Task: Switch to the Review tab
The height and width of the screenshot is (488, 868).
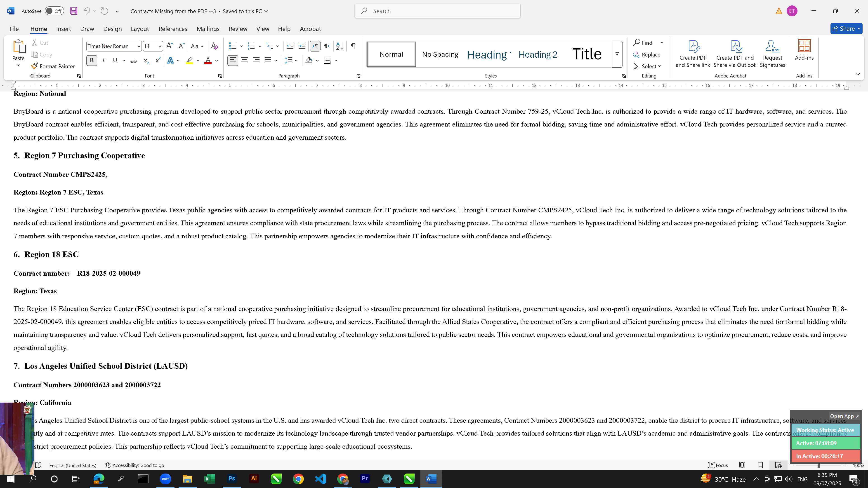Action: pos(238,29)
